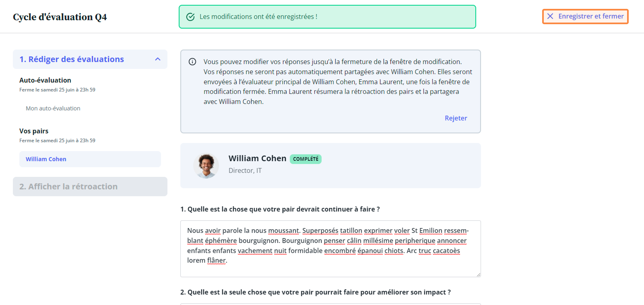Click the info circle icon in notice
Image resolution: width=644 pixels, height=305 pixels.
click(x=192, y=62)
